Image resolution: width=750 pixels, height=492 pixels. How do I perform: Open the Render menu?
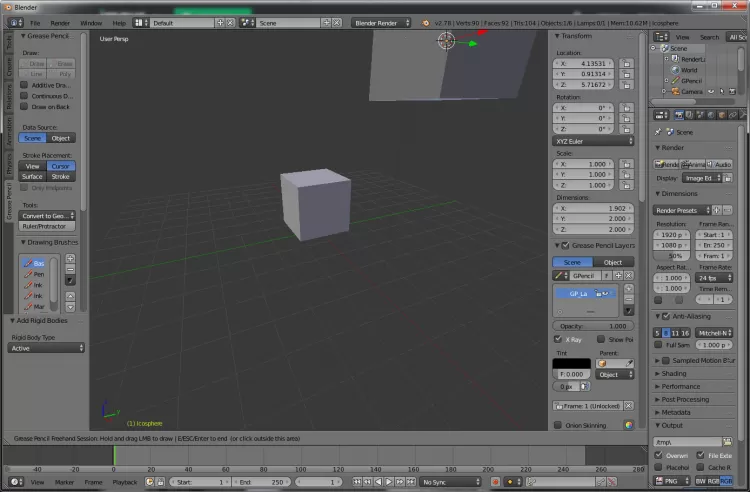61,22
